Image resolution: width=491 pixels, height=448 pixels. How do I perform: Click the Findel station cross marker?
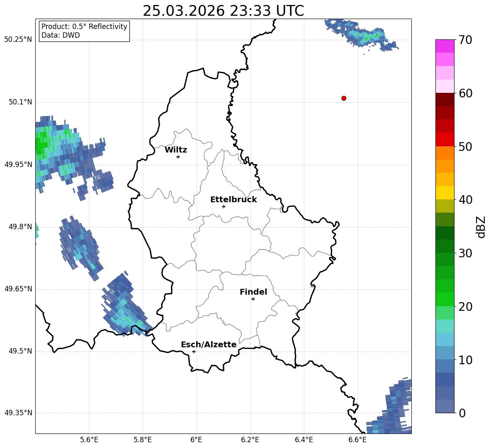253,299
